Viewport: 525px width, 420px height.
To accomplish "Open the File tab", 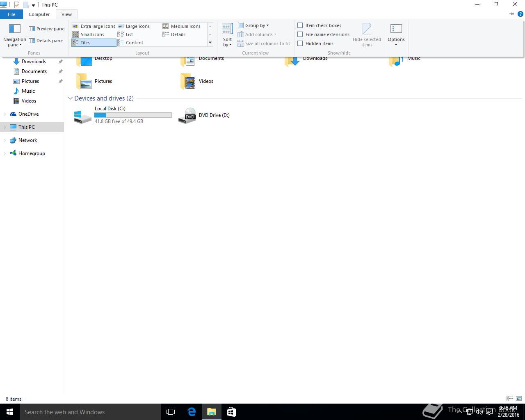I will pyautogui.click(x=11, y=14).
